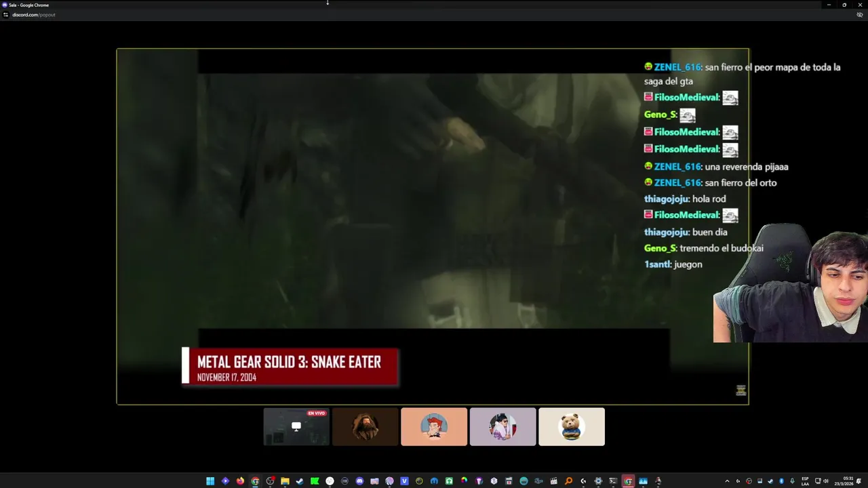Image resolution: width=868 pixels, height=488 pixels.
Task: Expand the hidden system tray icons chevron
Action: click(727, 481)
